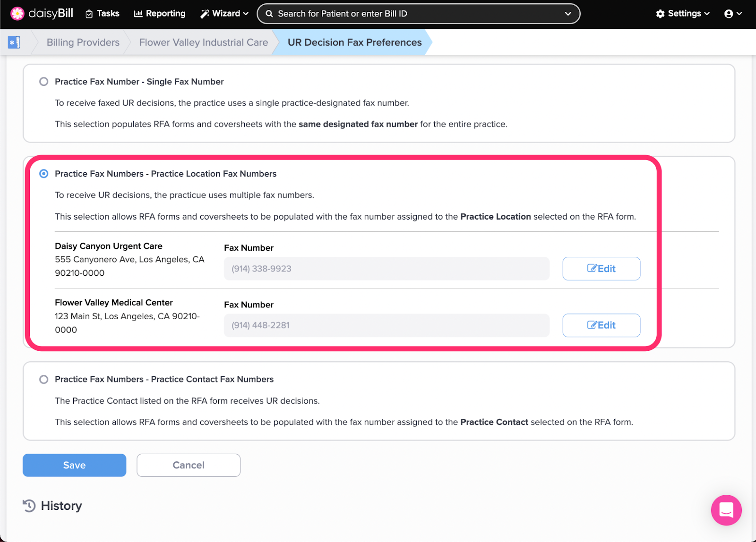756x542 pixels.
Task: Edit Daisy Canyon Urgent Care fax number
Action: (601, 269)
